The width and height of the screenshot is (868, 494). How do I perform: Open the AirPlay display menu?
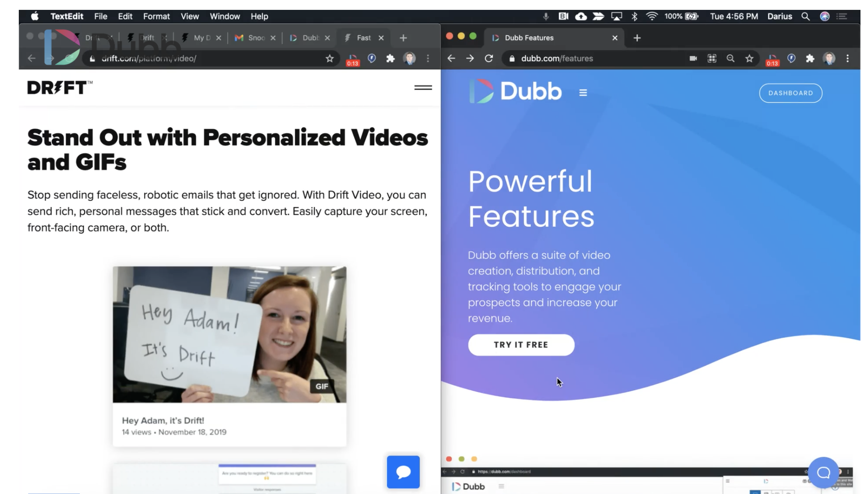click(x=617, y=16)
